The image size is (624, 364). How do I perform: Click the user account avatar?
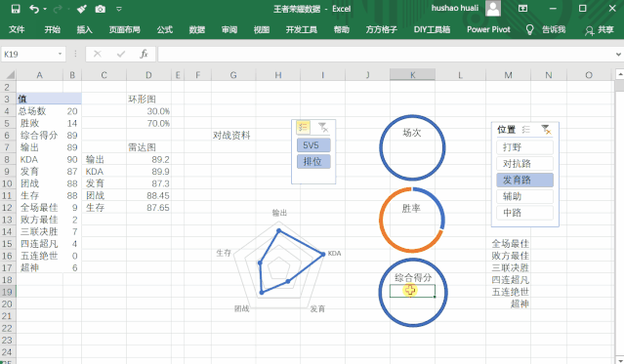tap(493, 9)
